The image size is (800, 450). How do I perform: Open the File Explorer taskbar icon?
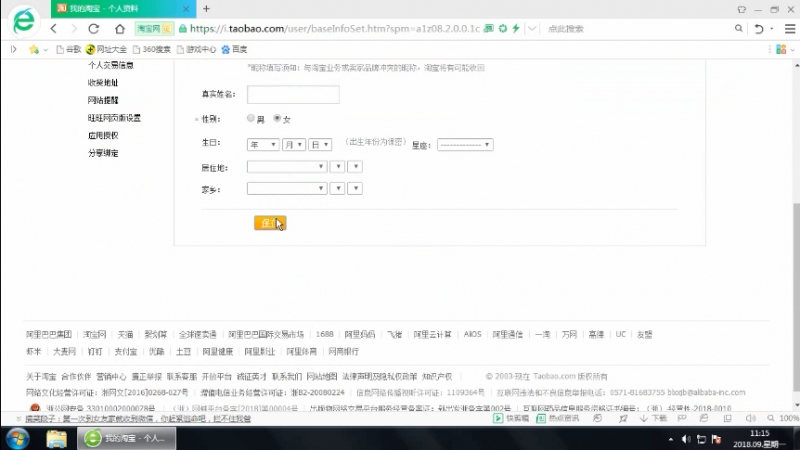tap(56, 439)
